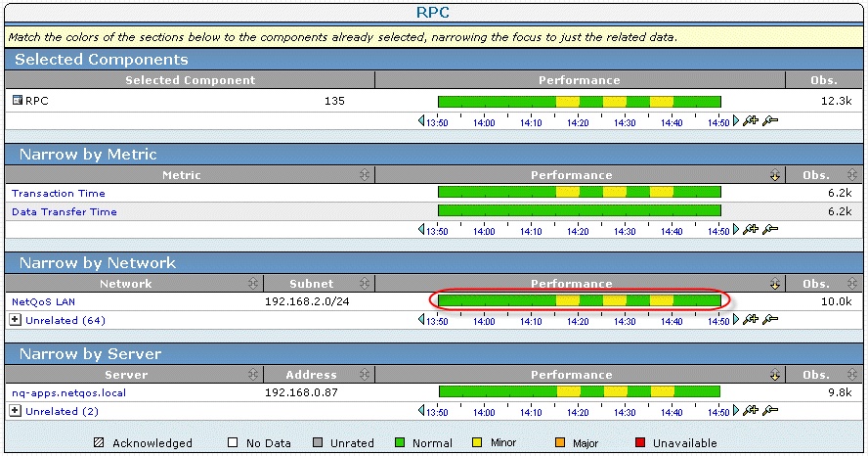
Task: Expand the Unrelated (64) networks group
Action: click(x=16, y=320)
